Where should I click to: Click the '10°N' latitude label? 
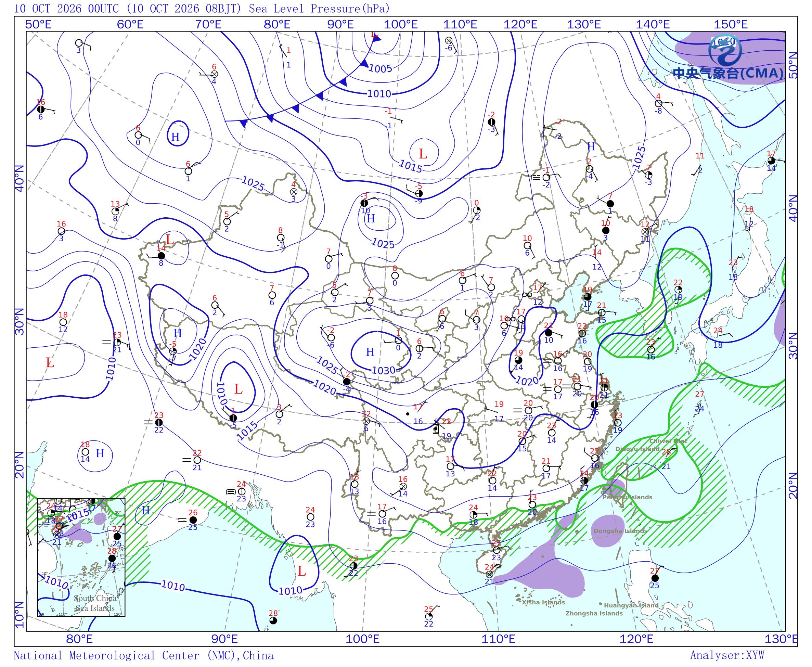19,615
